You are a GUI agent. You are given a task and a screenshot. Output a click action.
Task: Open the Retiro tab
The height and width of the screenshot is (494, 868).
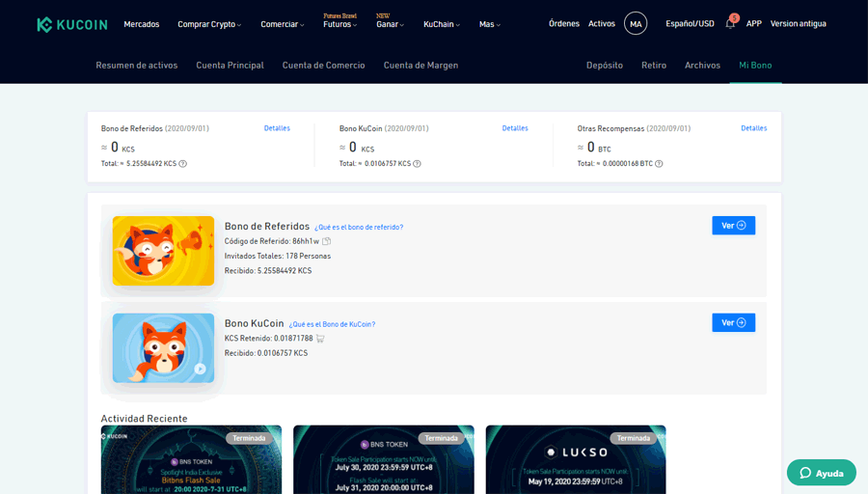pyautogui.click(x=654, y=66)
